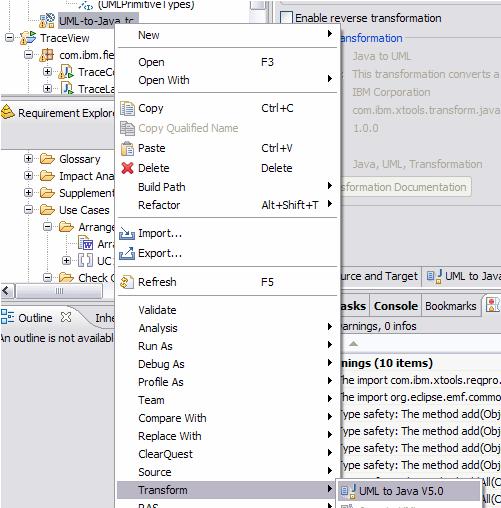The height and width of the screenshot is (508, 501).
Task: Click the Import icon in menu
Action: pos(127,233)
